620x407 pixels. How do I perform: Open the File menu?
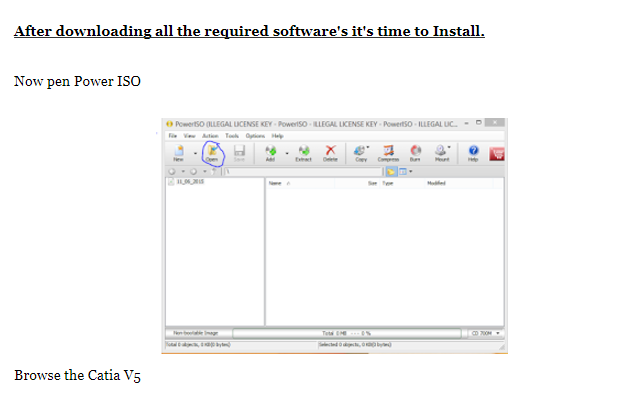[173, 136]
